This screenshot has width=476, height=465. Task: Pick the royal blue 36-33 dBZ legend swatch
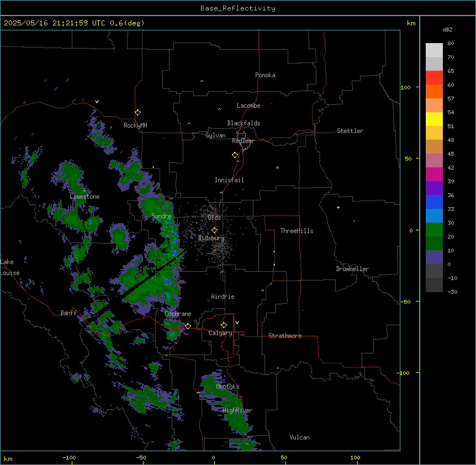coord(434,202)
